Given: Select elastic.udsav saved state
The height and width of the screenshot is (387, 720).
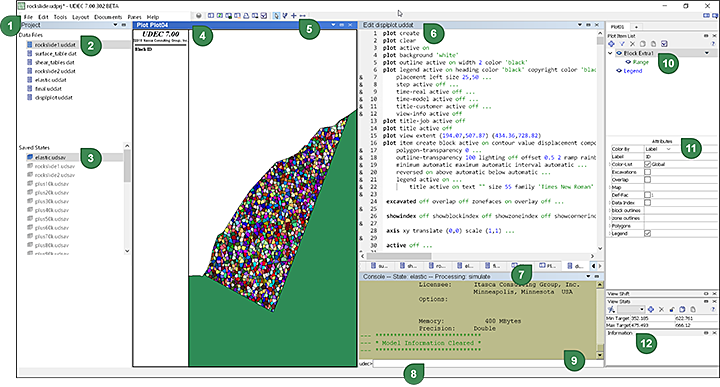Looking at the screenshot, I should (x=50, y=157).
